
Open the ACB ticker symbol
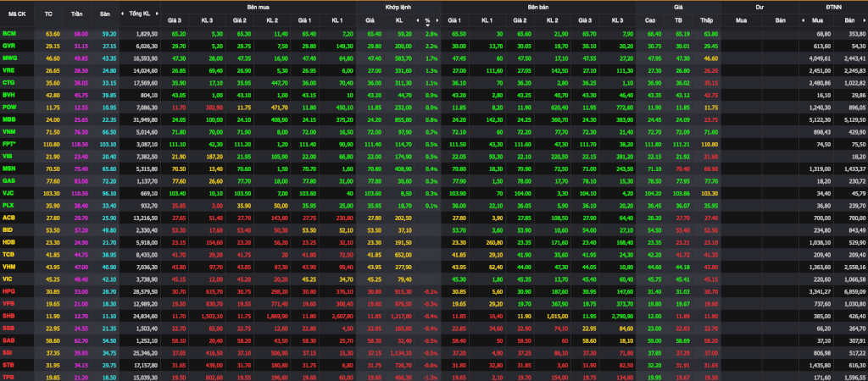point(8,218)
